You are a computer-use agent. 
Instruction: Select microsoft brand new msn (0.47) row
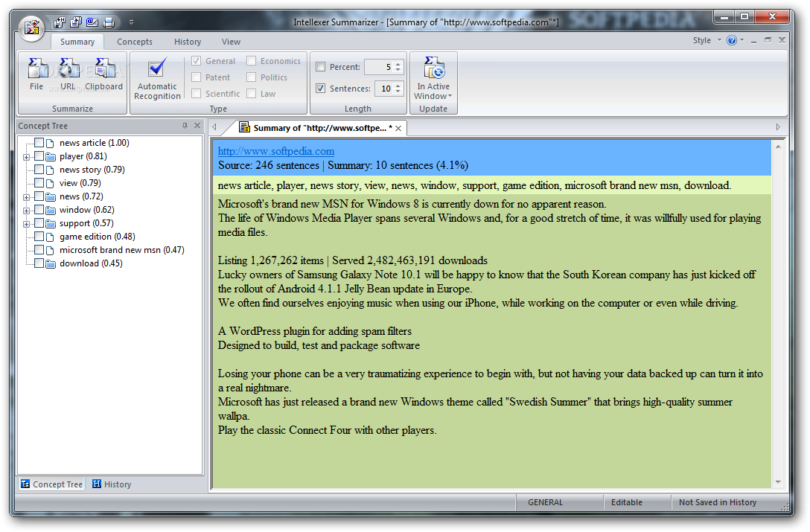pos(121,250)
